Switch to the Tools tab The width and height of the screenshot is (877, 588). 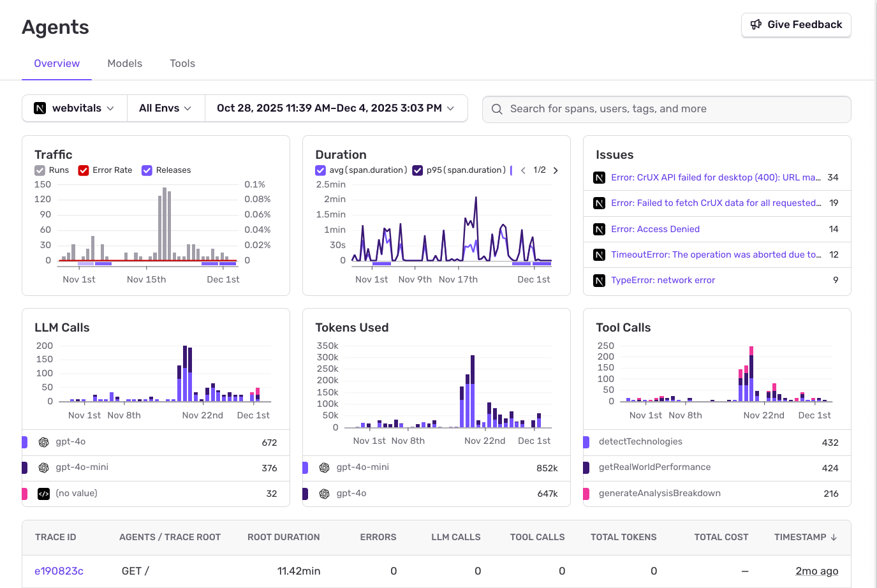pyautogui.click(x=182, y=63)
